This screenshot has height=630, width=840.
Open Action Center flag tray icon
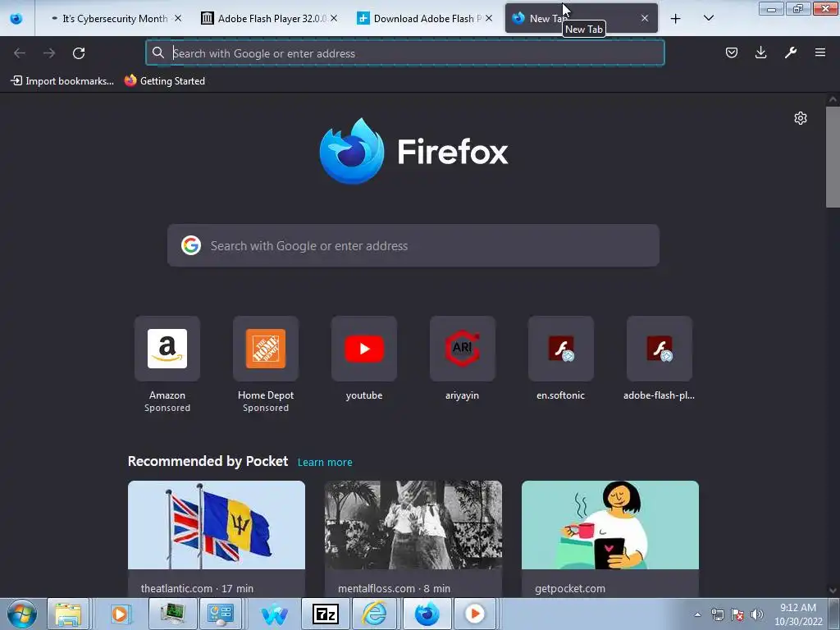click(x=737, y=614)
